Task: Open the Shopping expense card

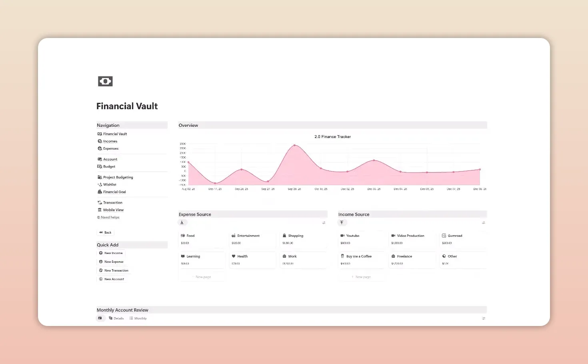Action: (303, 239)
